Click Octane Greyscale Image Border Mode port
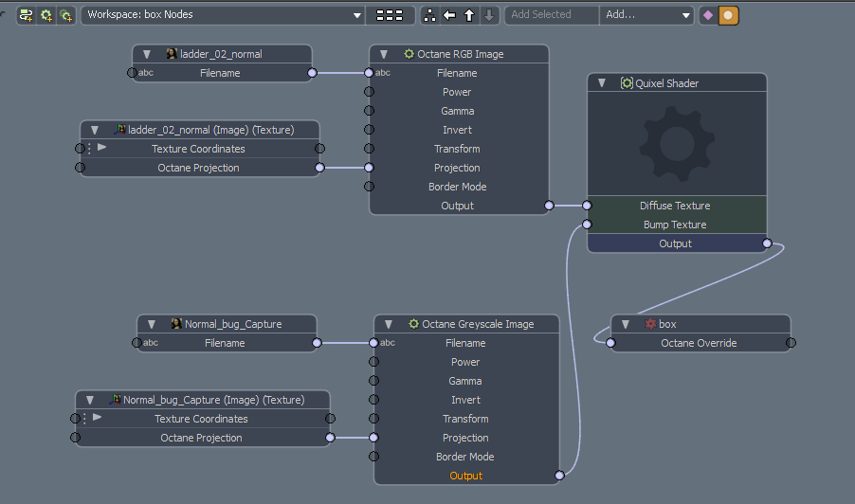The width and height of the screenshot is (855, 504). point(373,456)
